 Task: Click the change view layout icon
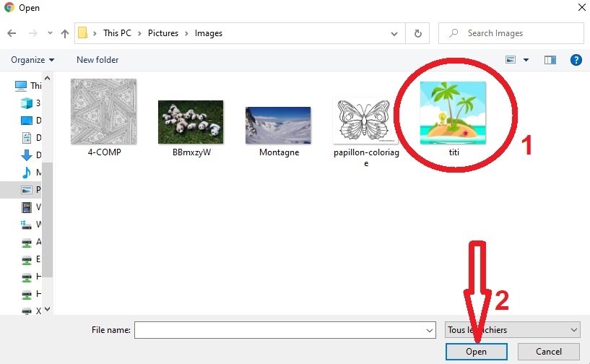511,60
